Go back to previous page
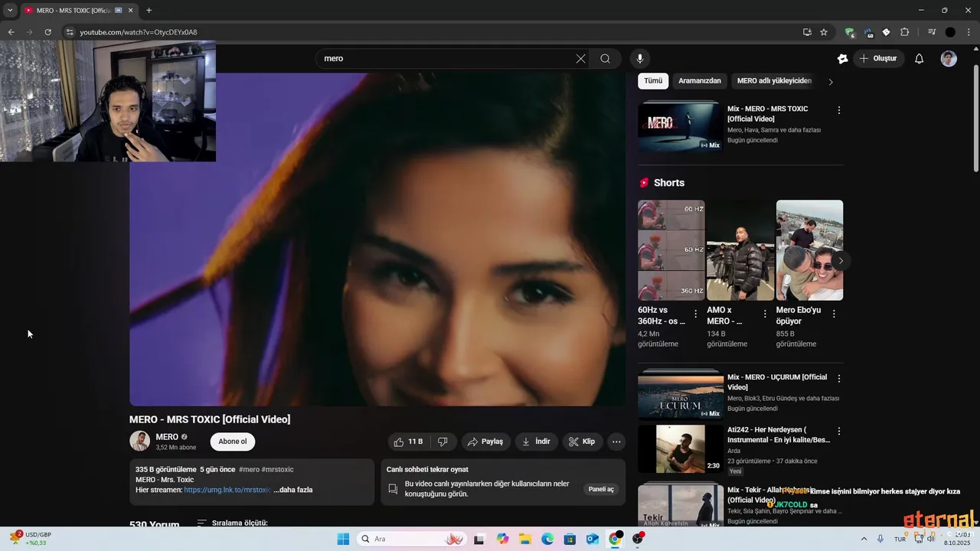This screenshot has height=551, width=980. pos(11,32)
